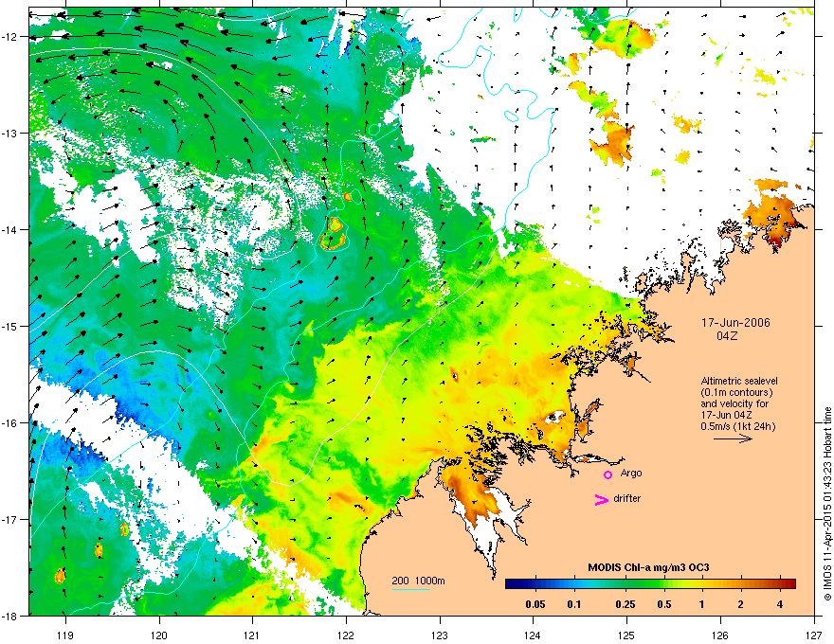Click the red-ringed reef patch pair near 122°E, 14°S
This screenshot has height=644, width=834.
pyautogui.click(x=335, y=233)
